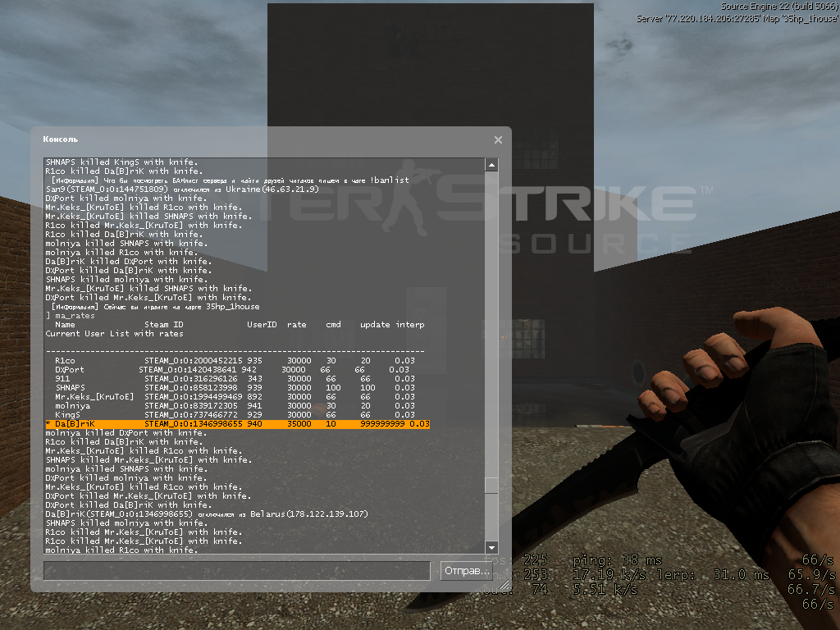The image size is (840, 630).
Task: Select 'Current User List with rates' line
Action: point(114,334)
